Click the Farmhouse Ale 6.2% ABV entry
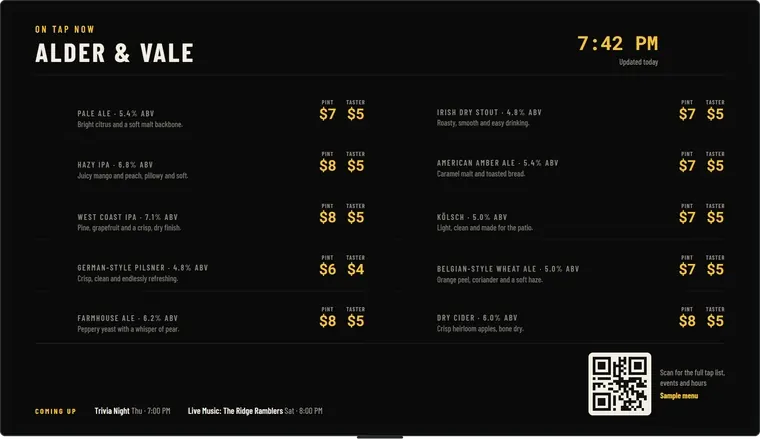This screenshot has width=760, height=440. (x=200, y=321)
